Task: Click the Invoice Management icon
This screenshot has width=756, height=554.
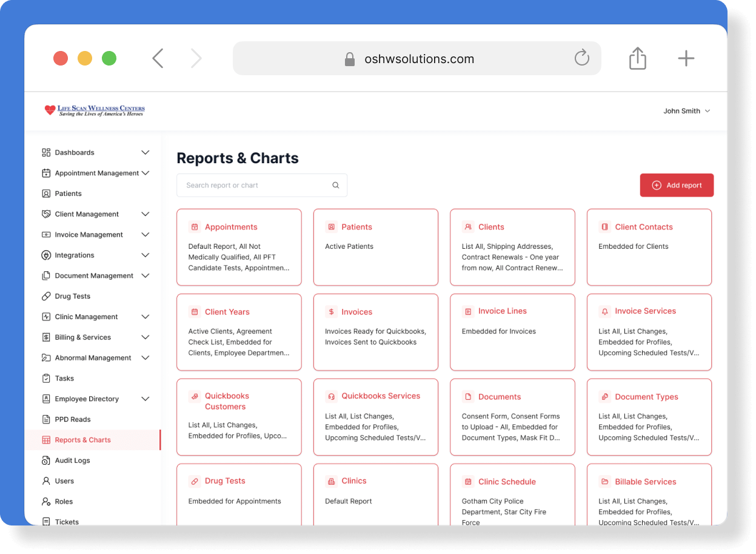Action: (x=46, y=235)
